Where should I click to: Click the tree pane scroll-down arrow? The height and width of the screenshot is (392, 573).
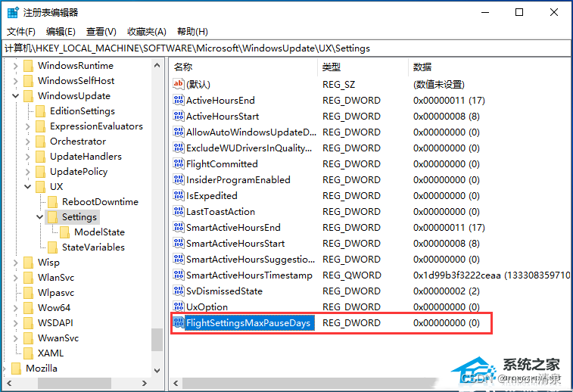pos(157,371)
